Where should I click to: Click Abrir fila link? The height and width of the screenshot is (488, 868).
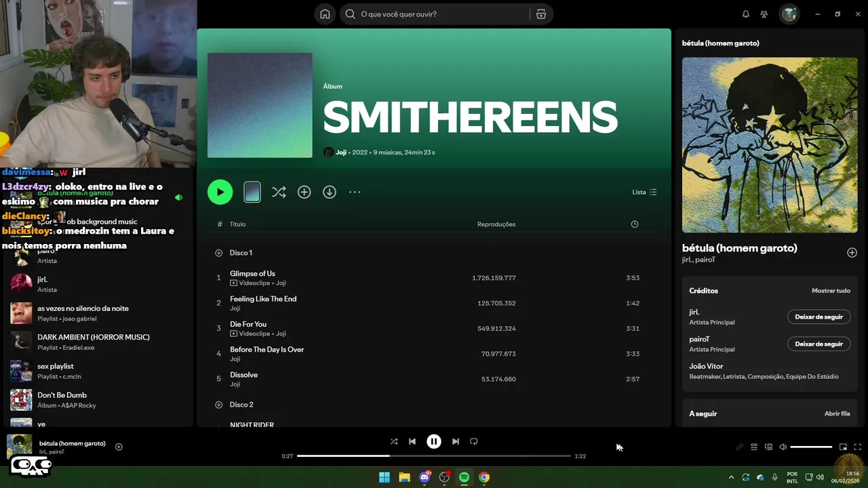point(837,413)
